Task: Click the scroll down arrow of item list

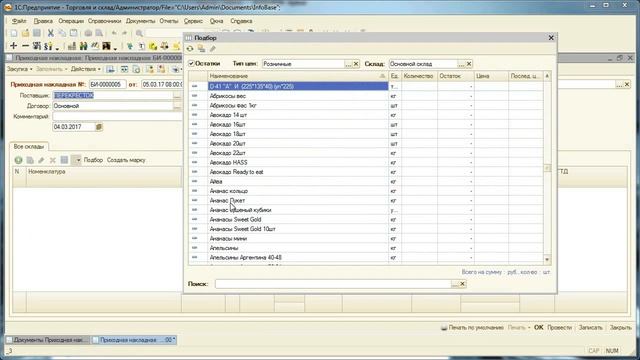Action: tap(547, 259)
